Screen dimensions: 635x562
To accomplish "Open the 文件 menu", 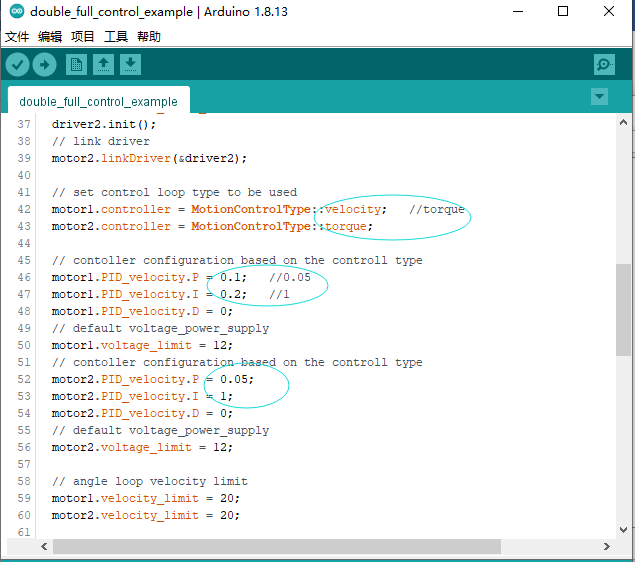I will (x=17, y=37).
